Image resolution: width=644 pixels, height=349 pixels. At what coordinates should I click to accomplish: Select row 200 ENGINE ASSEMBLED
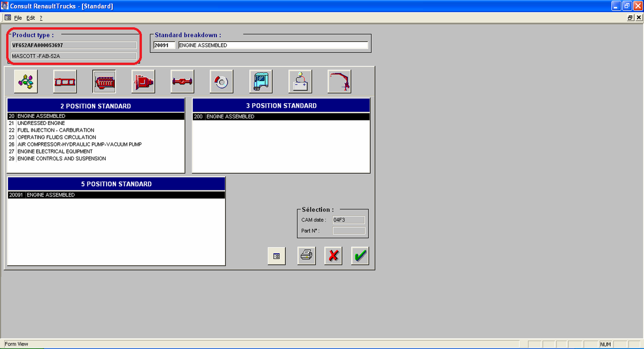[x=281, y=117]
